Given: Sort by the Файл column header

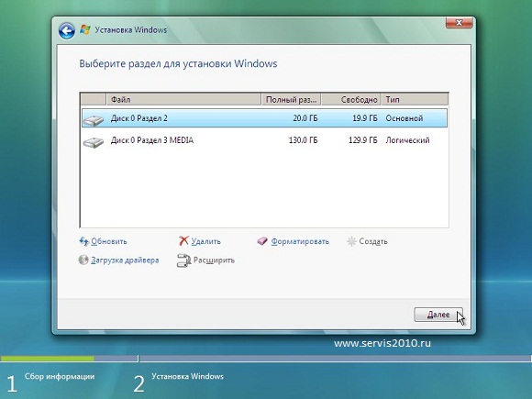Looking at the screenshot, I should tap(183, 99).
